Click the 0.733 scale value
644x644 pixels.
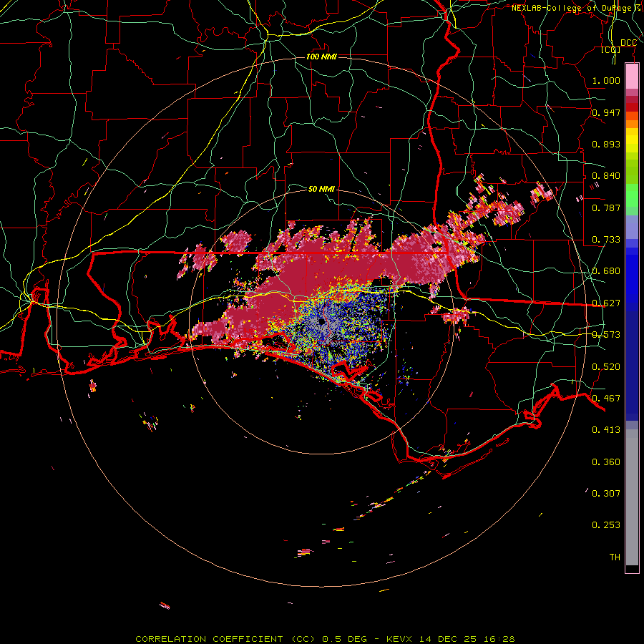coord(606,240)
